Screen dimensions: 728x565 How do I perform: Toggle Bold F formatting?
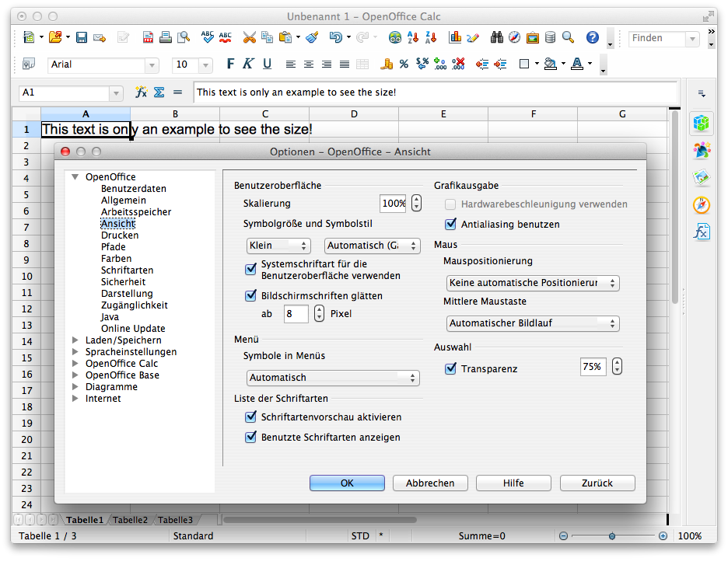[x=230, y=64]
